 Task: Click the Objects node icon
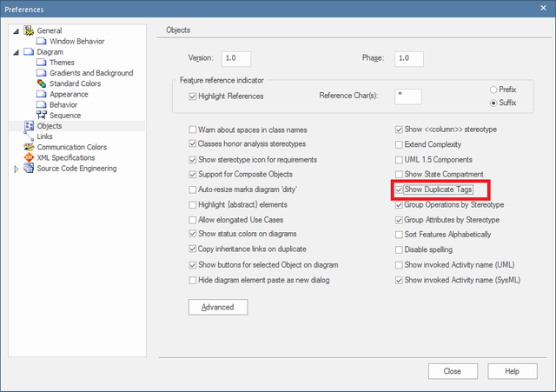point(29,125)
